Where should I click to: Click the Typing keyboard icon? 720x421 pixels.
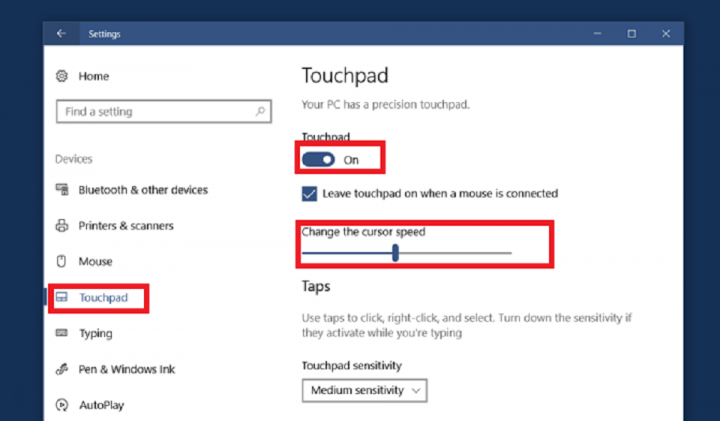coord(62,334)
